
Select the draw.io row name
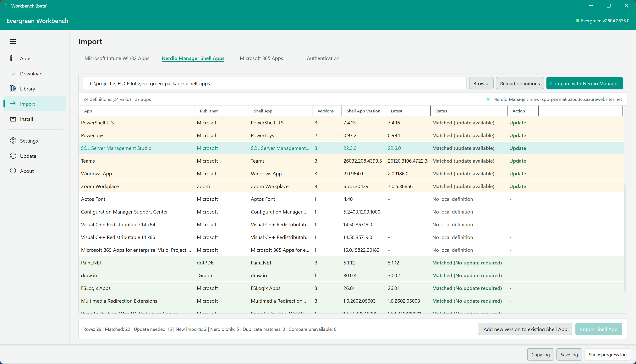click(89, 275)
